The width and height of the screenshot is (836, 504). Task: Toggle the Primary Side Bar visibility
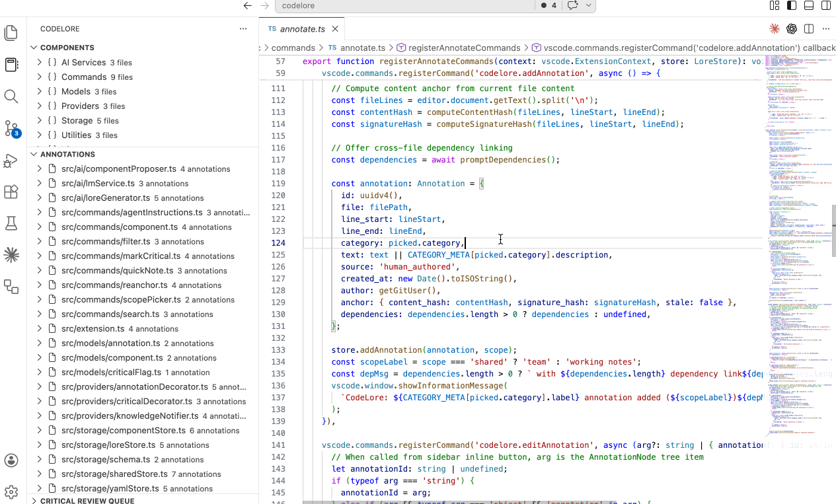[792, 5]
